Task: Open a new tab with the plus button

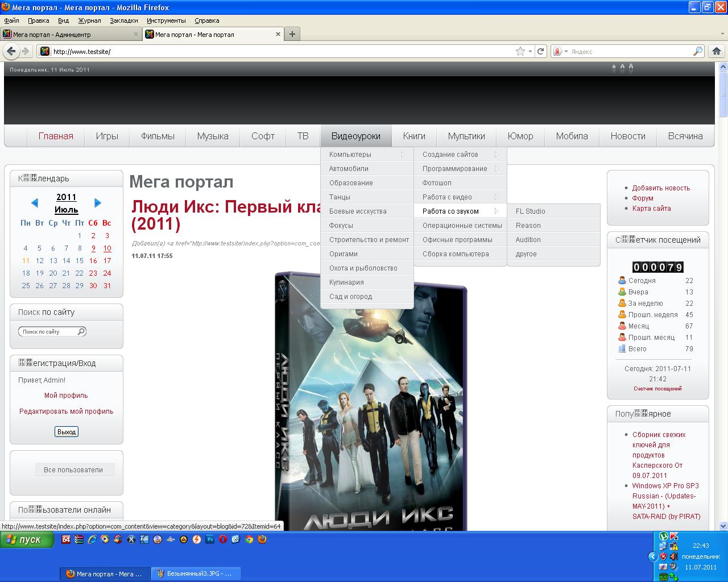Action: (292, 34)
